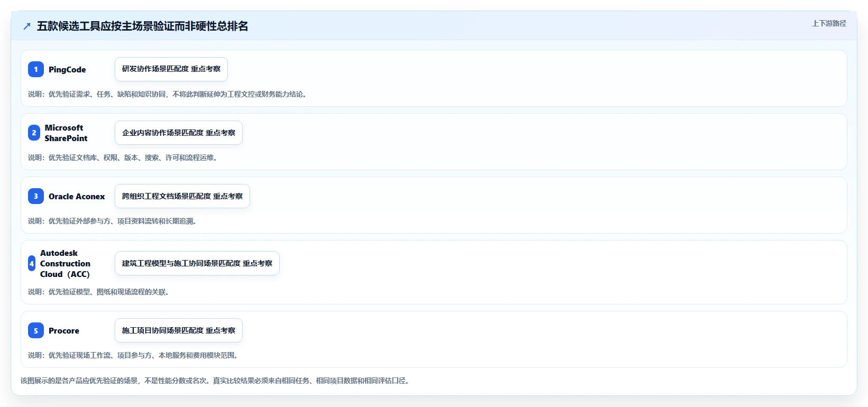868x407 pixels.
Task: Click the 跨组织工程文档场景匹配度 重点考察 tag
Action: click(x=182, y=196)
